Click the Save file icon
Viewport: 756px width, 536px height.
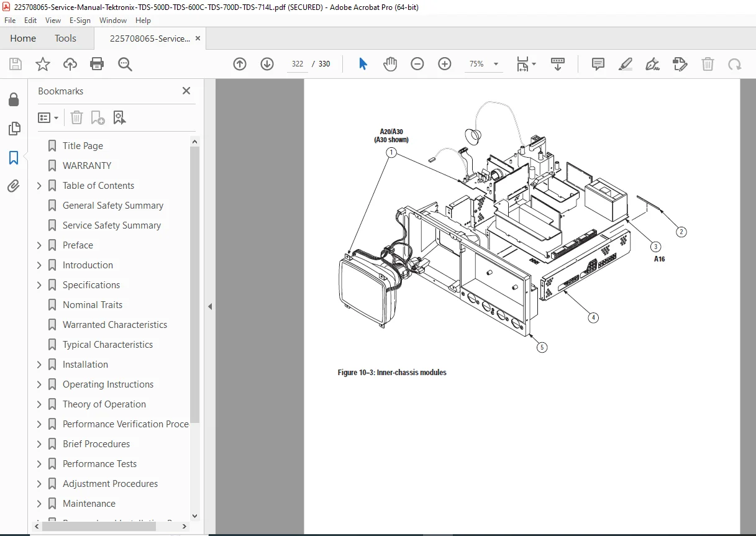(16, 64)
